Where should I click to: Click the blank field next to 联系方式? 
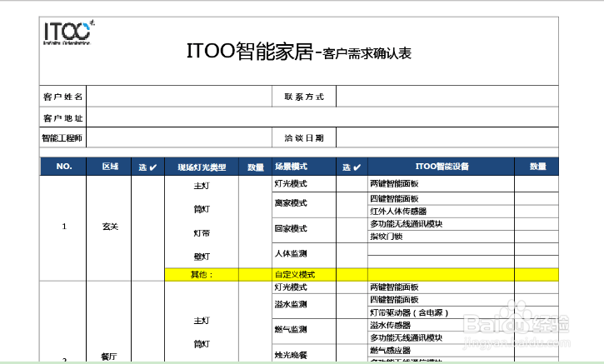pyautogui.click(x=447, y=97)
